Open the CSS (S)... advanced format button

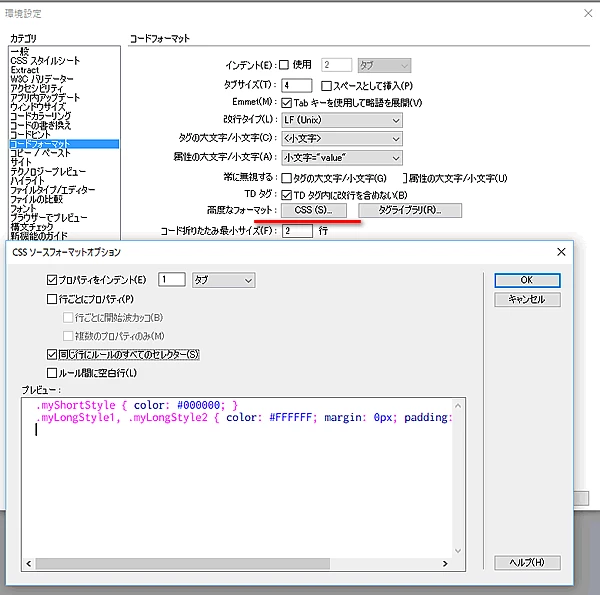pos(314,210)
